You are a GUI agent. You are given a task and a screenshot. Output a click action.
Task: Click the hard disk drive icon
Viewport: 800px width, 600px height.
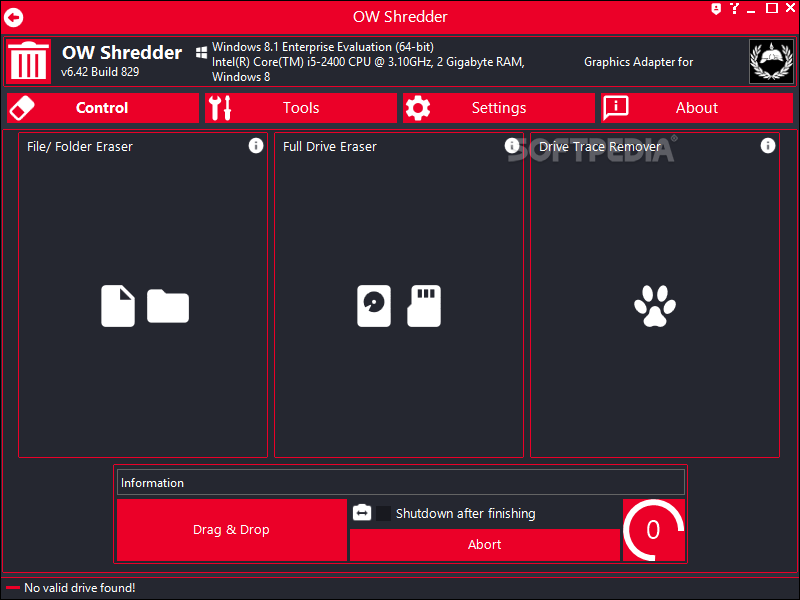click(374, 306)
